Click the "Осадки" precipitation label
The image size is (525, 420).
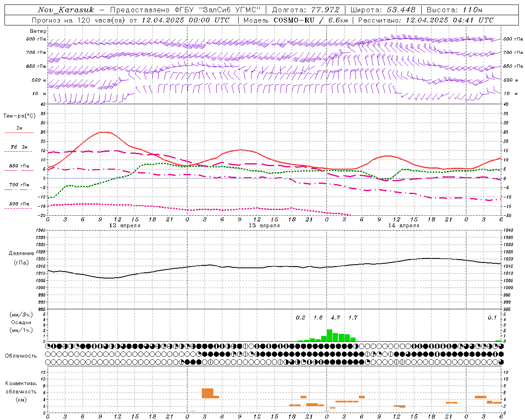[x=21, y=322]
